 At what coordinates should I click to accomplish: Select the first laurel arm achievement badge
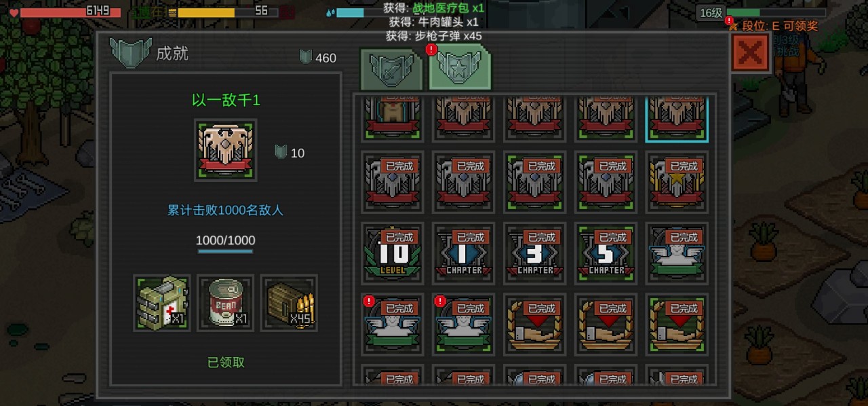(535, 324)
